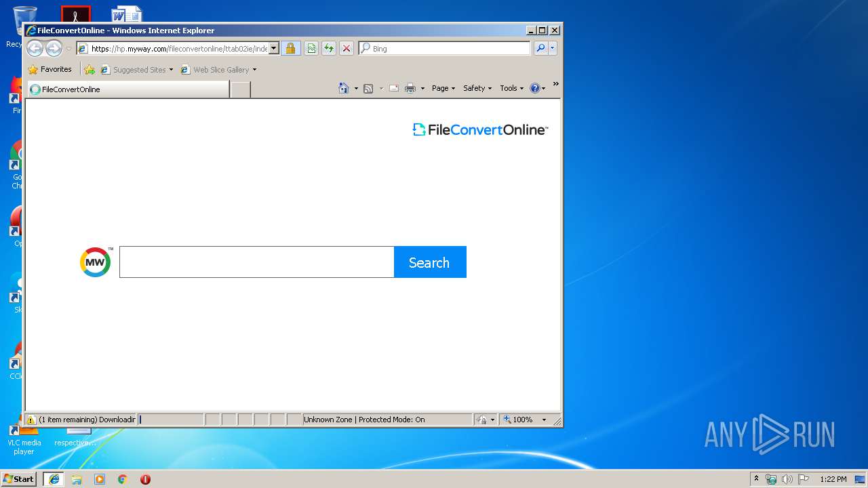Click Add to Favorites Bar icon
Image resolution: width=868 pixels, height=488 pixels.
point(90,70)
